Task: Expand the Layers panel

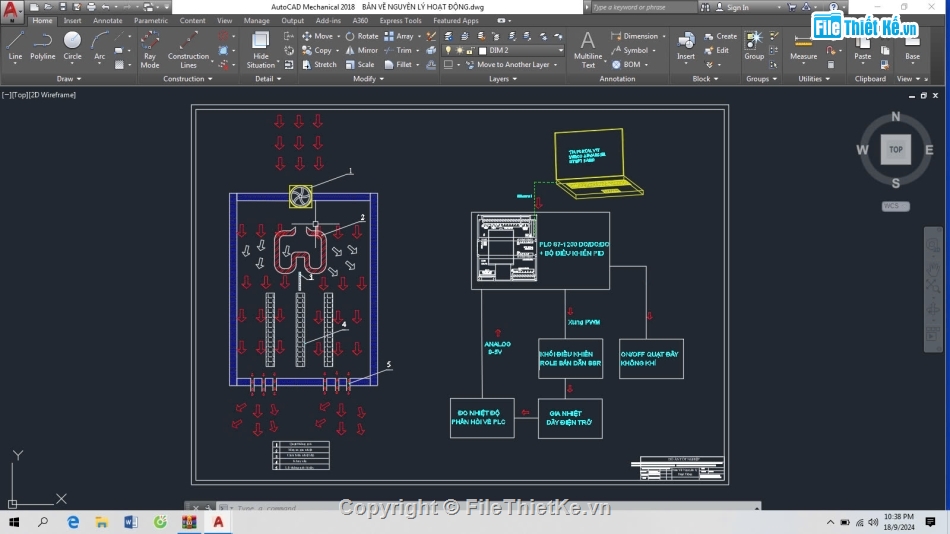Action: coord(503,79)
